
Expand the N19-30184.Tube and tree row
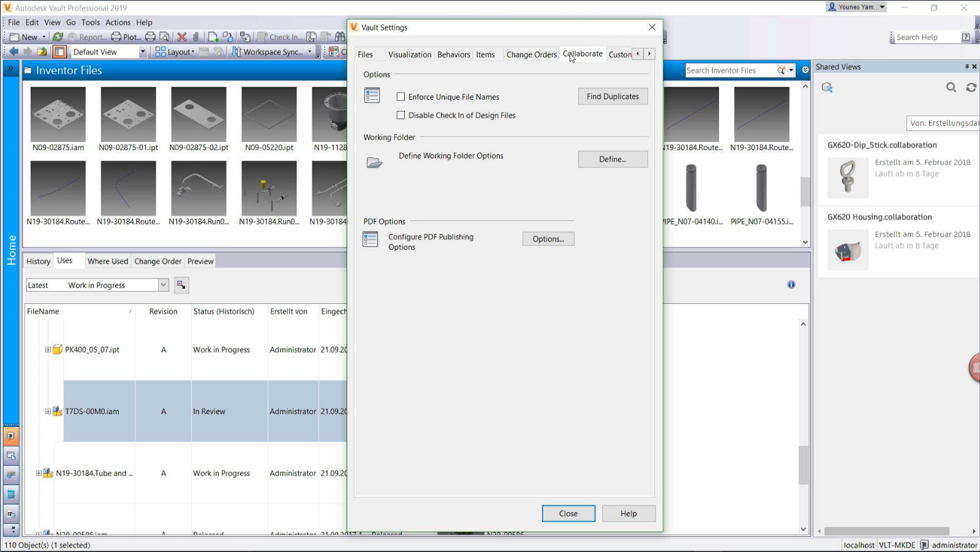tap(39, 473)
